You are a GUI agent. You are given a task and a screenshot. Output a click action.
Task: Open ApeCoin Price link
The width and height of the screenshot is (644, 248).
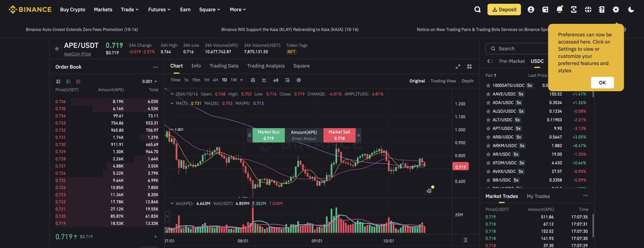[x=77, y=54]
